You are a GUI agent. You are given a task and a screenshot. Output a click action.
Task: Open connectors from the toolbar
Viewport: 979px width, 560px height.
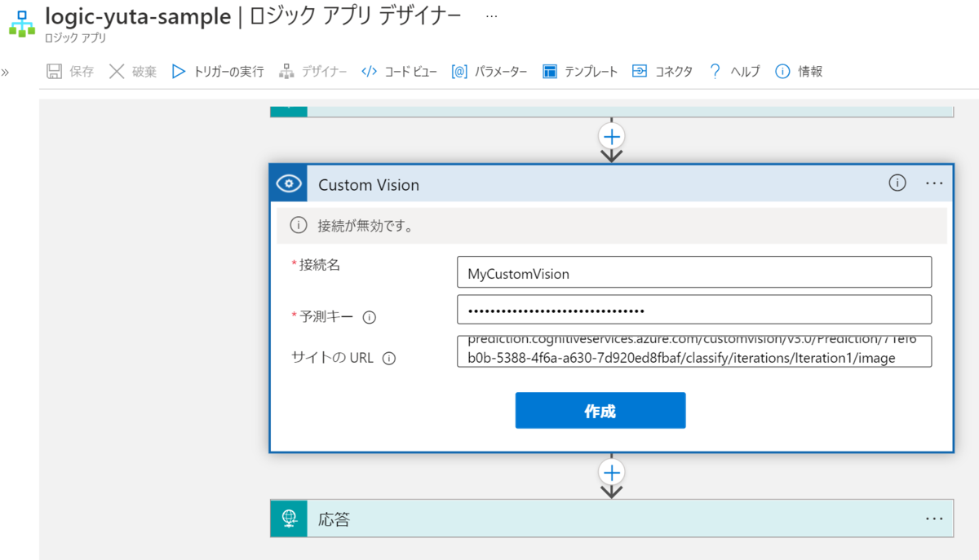[662, 72]
